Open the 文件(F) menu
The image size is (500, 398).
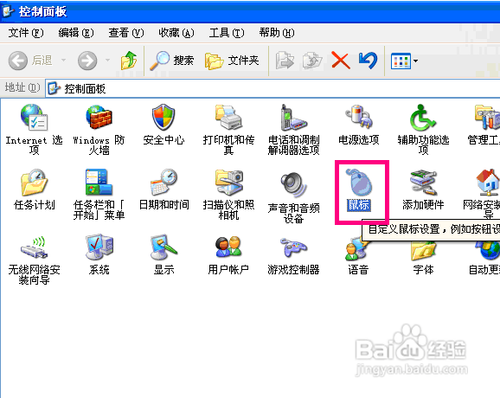26,33
